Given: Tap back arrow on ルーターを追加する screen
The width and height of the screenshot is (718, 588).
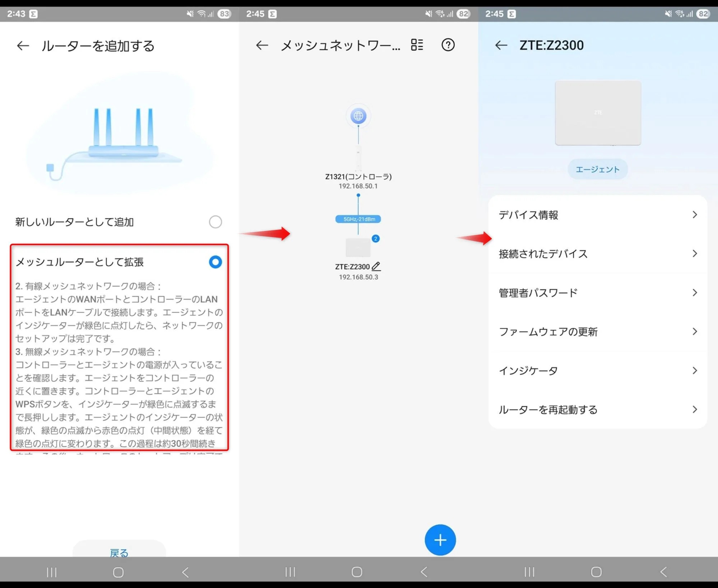Looking at the screenshot, I should tap(23, 46).
